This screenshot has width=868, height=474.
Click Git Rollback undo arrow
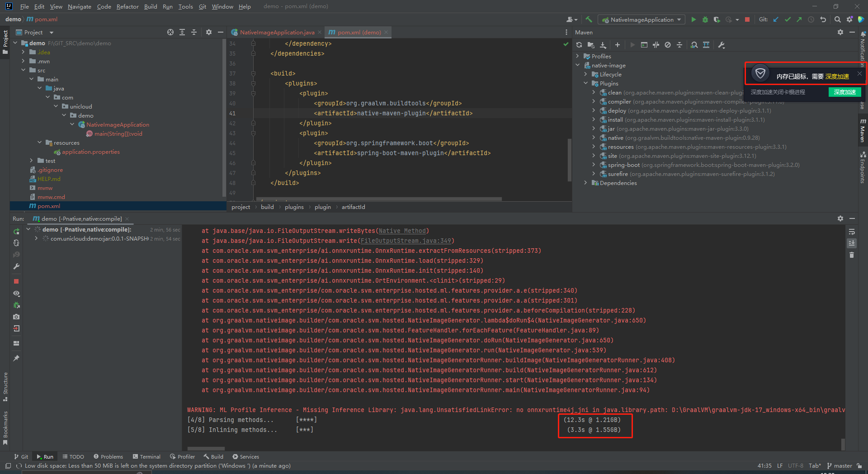pos(823,19)
